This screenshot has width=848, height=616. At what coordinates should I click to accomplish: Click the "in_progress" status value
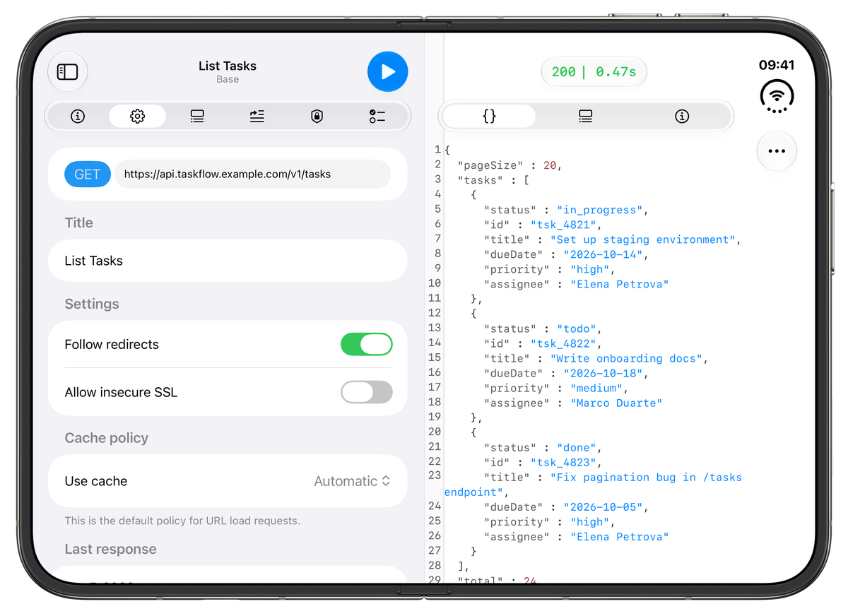pyautogui.click(x=600, y=210)
